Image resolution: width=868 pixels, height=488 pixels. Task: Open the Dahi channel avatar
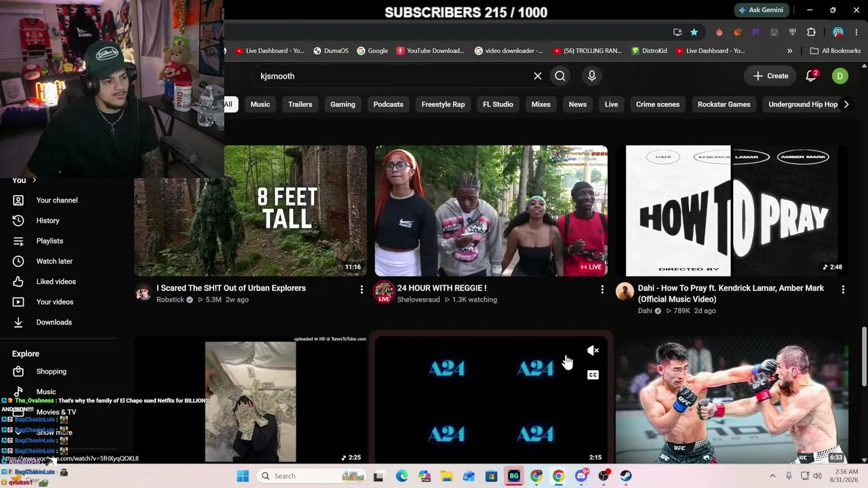pos(625,292)
